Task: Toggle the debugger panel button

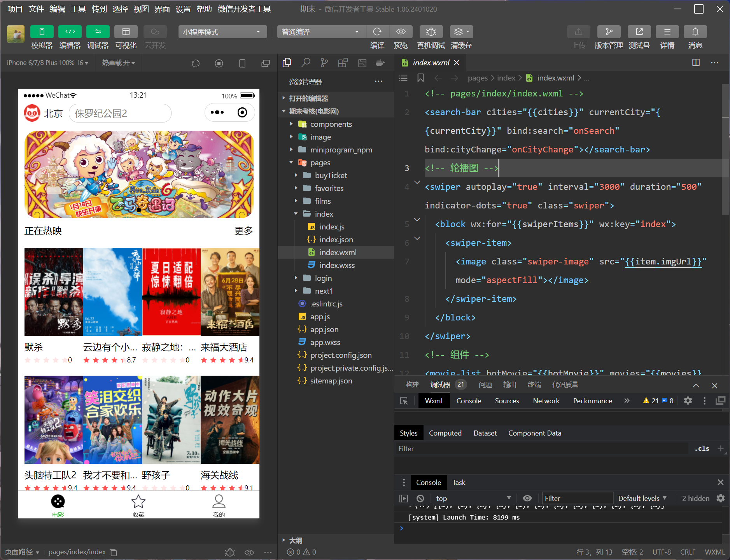Action: tap(98, 32)
